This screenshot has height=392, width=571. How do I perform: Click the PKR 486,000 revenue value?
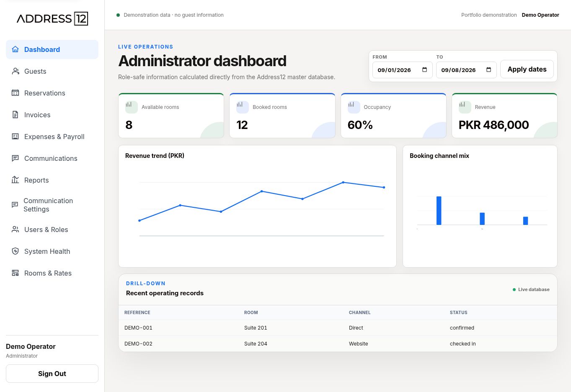click(494, 125)
